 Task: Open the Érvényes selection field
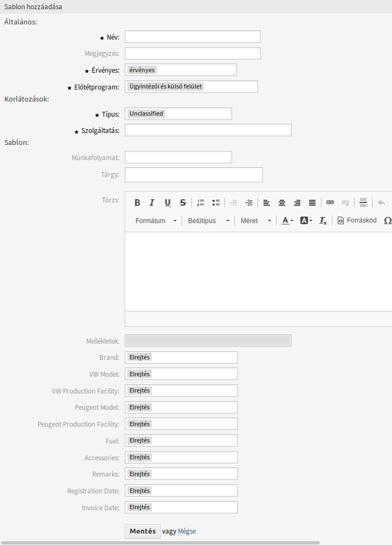(181, 70)
